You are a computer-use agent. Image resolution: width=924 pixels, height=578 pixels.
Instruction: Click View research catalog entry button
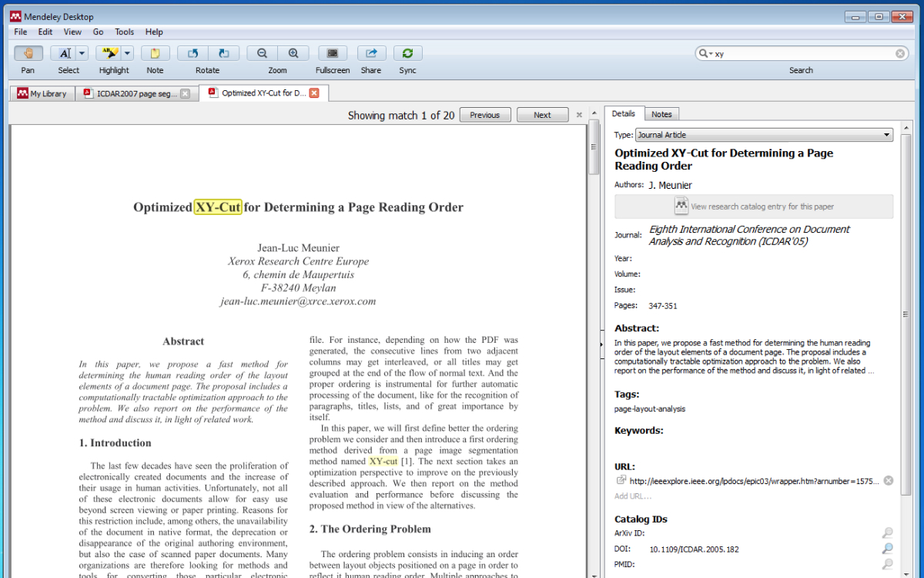coord(754,207)
